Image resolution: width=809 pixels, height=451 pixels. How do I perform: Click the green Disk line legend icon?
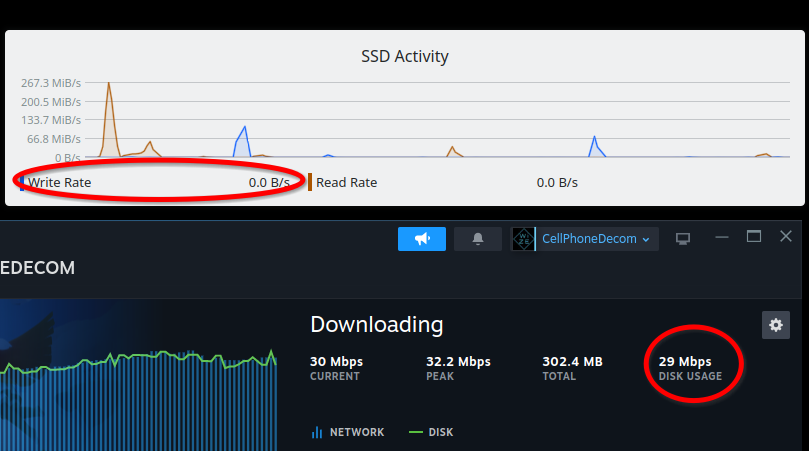coord(416,432)
